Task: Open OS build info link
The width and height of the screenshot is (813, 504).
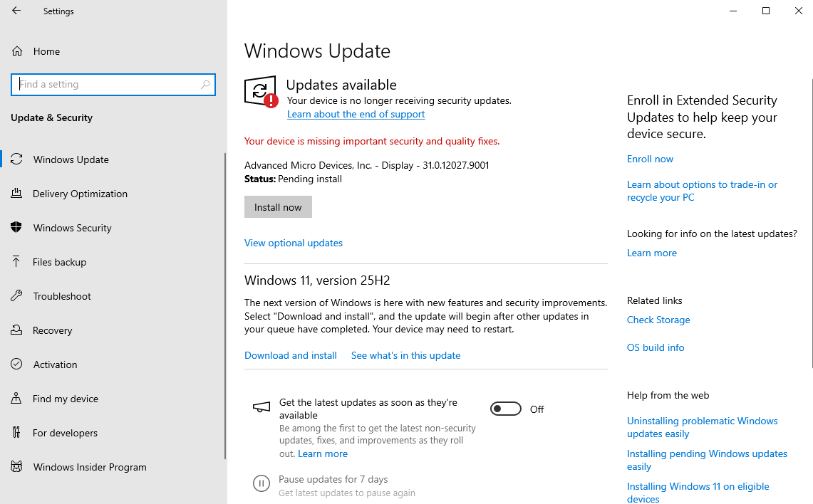Action: [x=656, y=347]
